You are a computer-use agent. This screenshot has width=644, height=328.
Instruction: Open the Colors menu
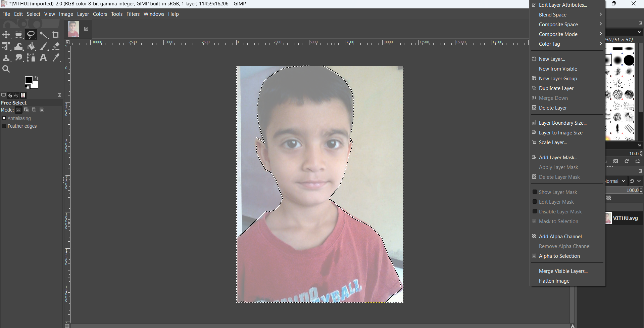pos(100,14)
